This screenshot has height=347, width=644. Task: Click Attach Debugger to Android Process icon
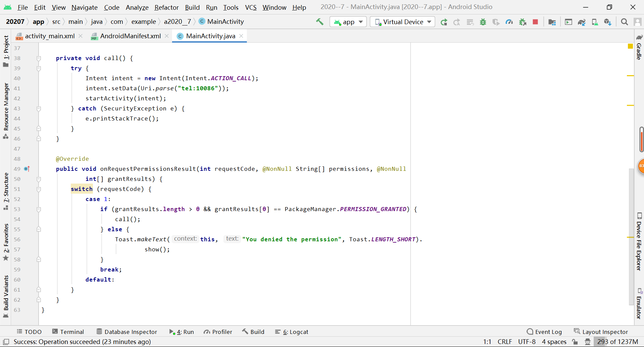coord(523,22)
